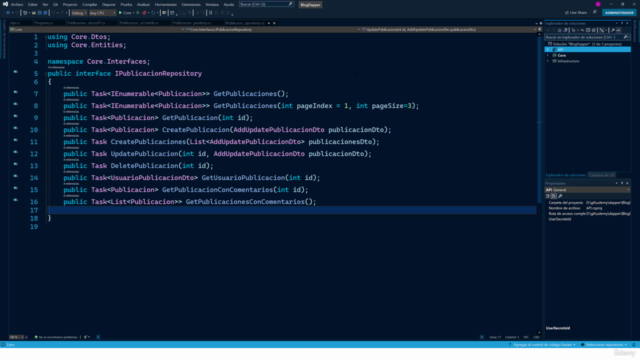
Task: Click in the Buscar (Ctrl+Q) search box
Action: [266, 4]
